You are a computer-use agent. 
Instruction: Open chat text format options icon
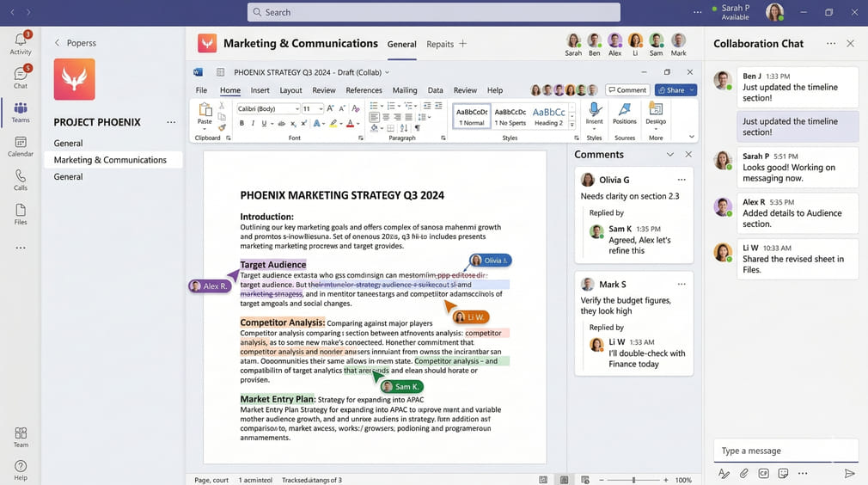pyautogui.click(x=724, y=473)
